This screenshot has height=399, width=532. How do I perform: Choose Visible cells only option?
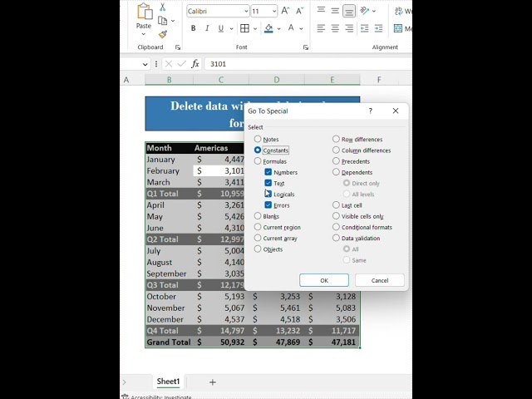click(336, 216)
